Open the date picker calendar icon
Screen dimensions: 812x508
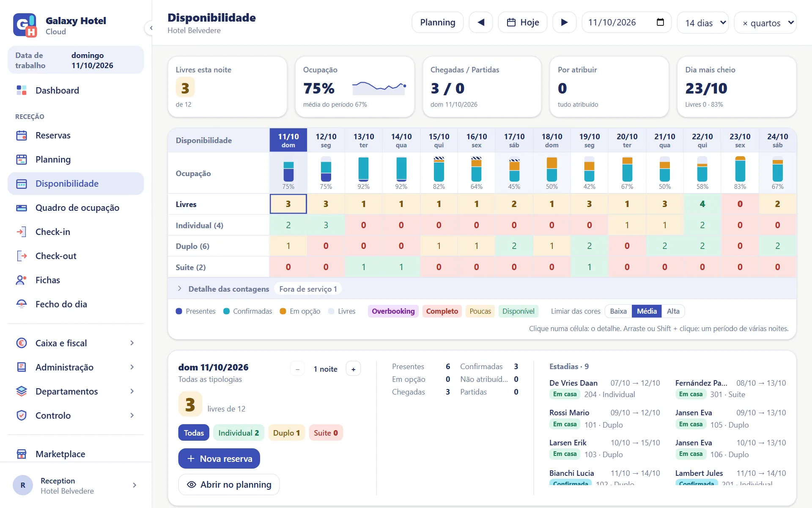[660, 22]
